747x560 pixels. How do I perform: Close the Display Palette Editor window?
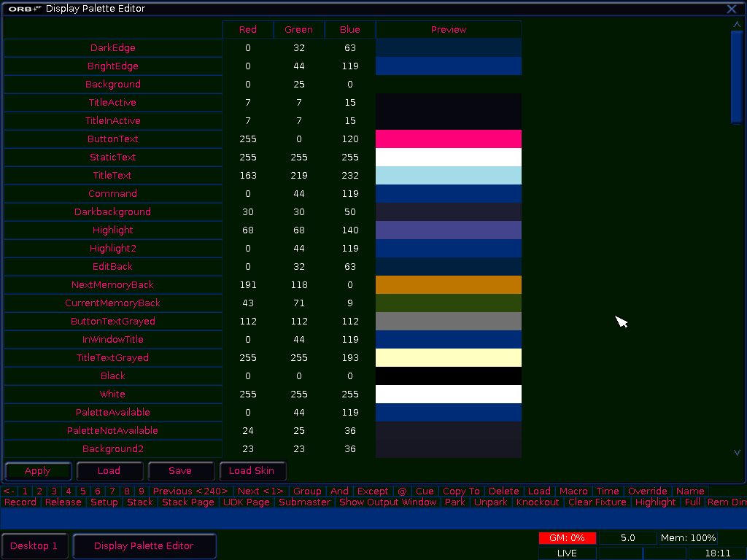point(732,9)
